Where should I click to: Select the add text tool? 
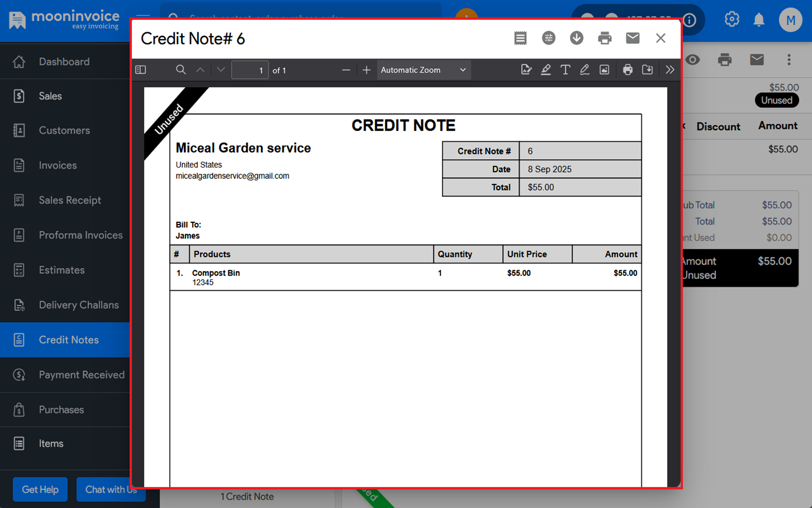[565, 70]
